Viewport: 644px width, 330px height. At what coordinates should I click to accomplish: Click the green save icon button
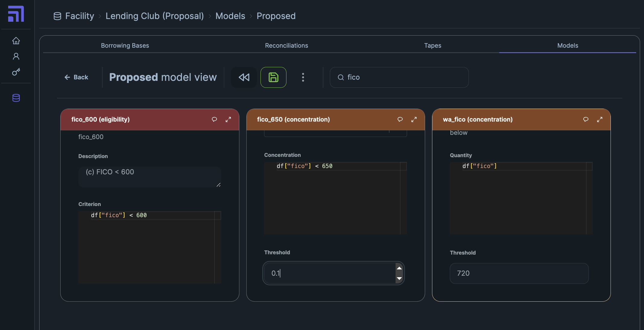(x=273, y=78)
